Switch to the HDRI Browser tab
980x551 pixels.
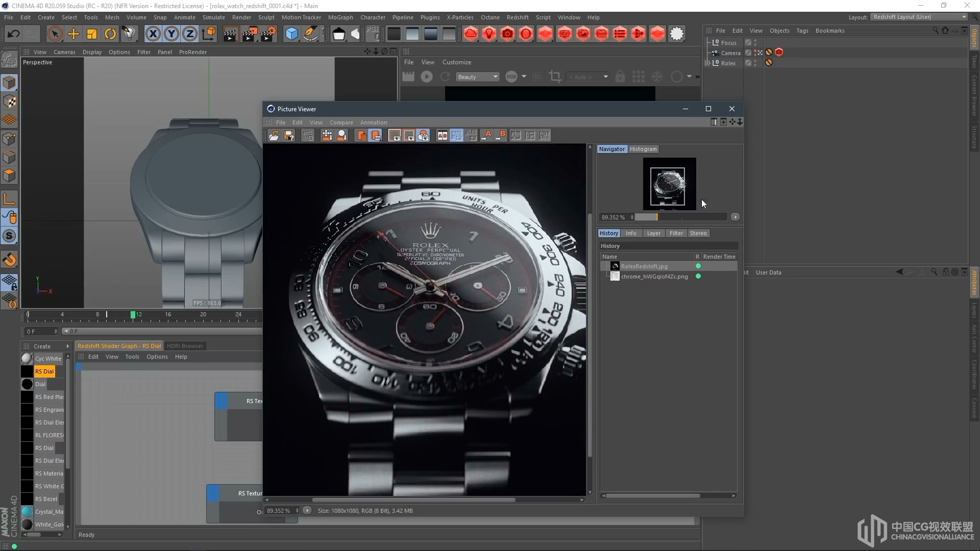point(185,346)
